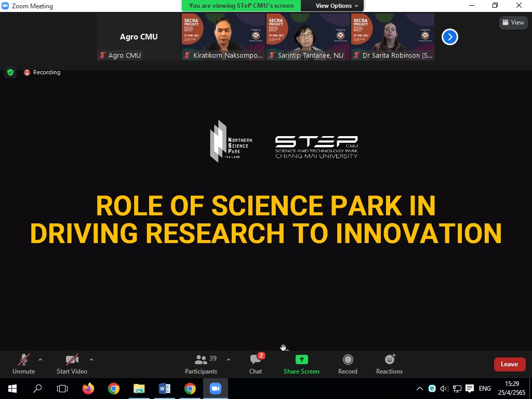This screenshot has width=532, height=399.
Task: Click the muted mic icon on Kiratikorn's name label
Action: (187, 55)
